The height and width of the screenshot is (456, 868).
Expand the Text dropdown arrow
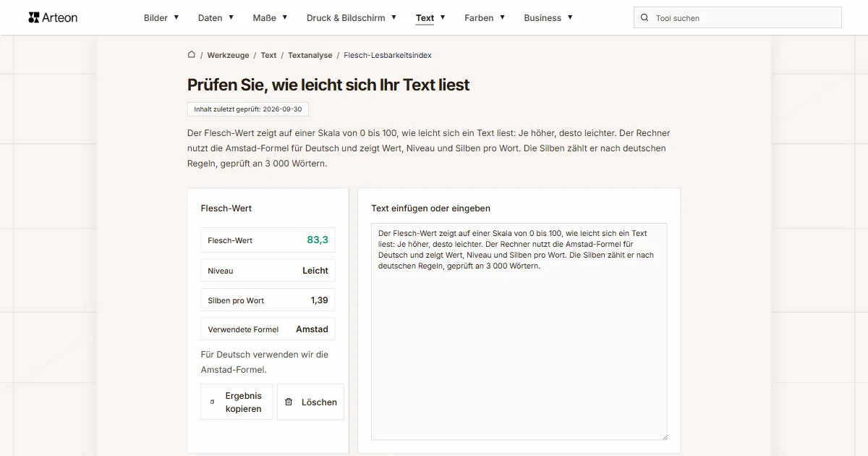[442, 17]
